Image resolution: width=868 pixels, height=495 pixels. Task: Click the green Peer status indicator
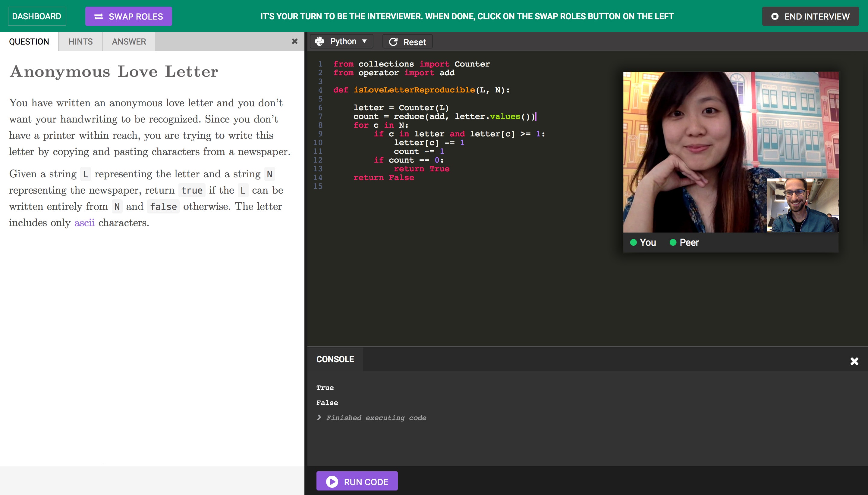(673, 242)
